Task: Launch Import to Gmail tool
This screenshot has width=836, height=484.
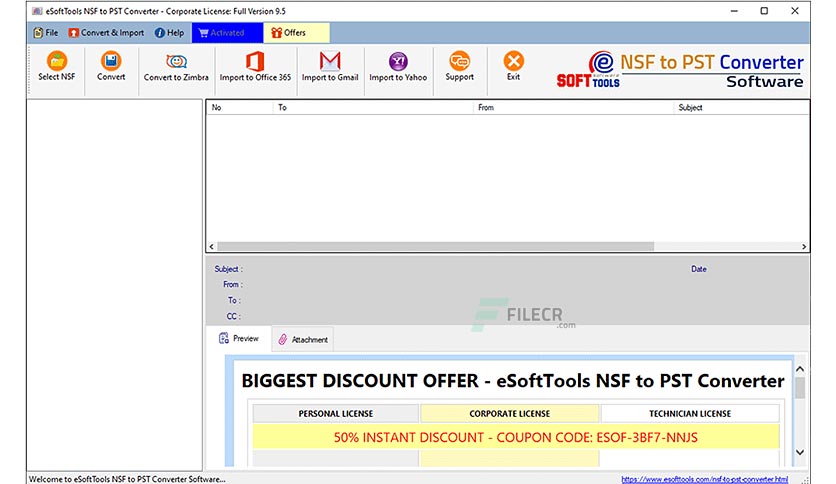Action: coord(330,67)
